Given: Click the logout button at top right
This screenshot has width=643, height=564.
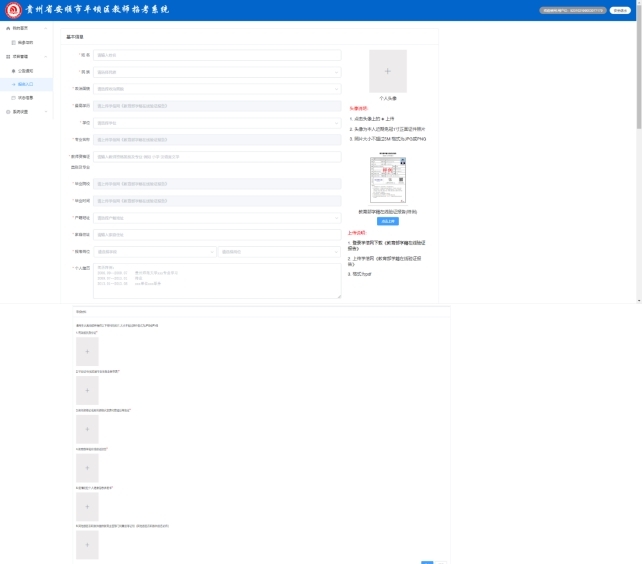Looking at the screenshot, I should point(621,10).
